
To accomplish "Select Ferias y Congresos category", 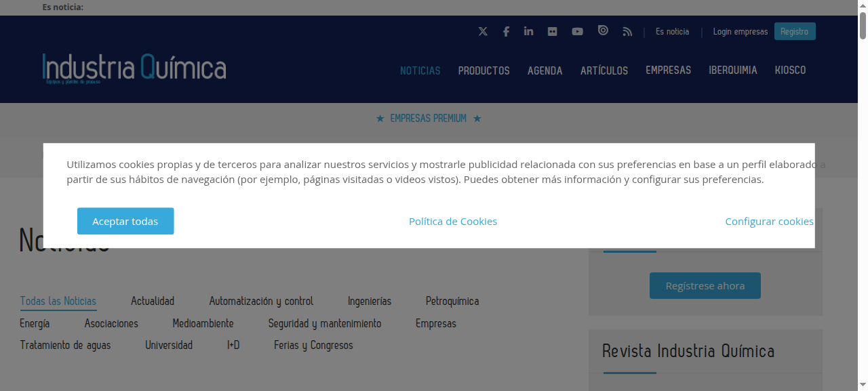I will click(x=313, y=345).
